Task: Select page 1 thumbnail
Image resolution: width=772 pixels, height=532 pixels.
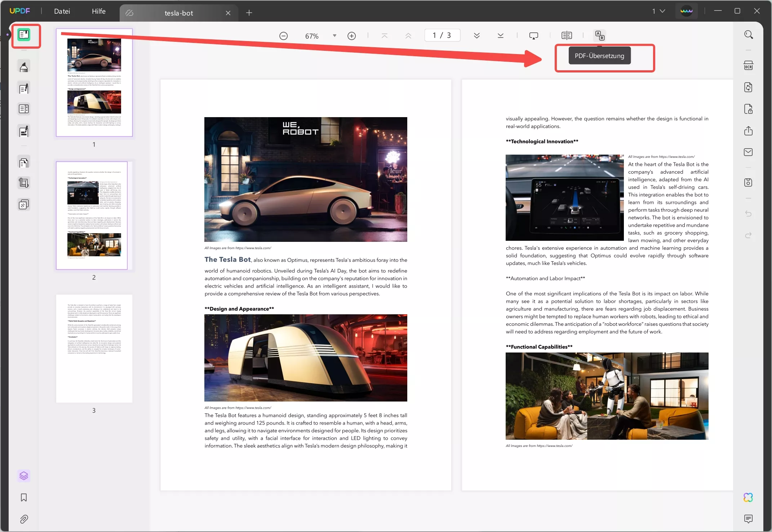Action: (94, 83)
